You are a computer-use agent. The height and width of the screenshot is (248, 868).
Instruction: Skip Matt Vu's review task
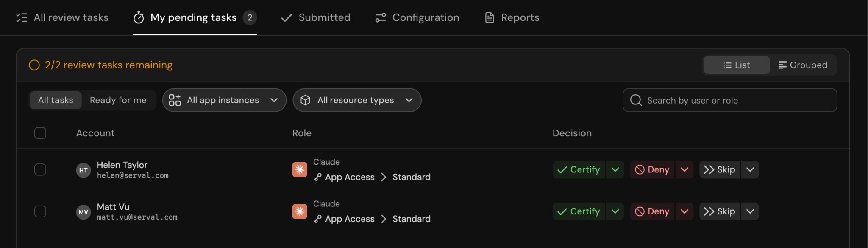click(719, 211)
